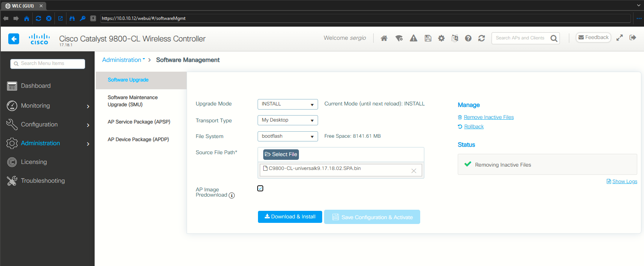Image resolution: width=644 pixels, height=266 pixels.
Task: Click the browser URL address bar
Action: point(365,18)
